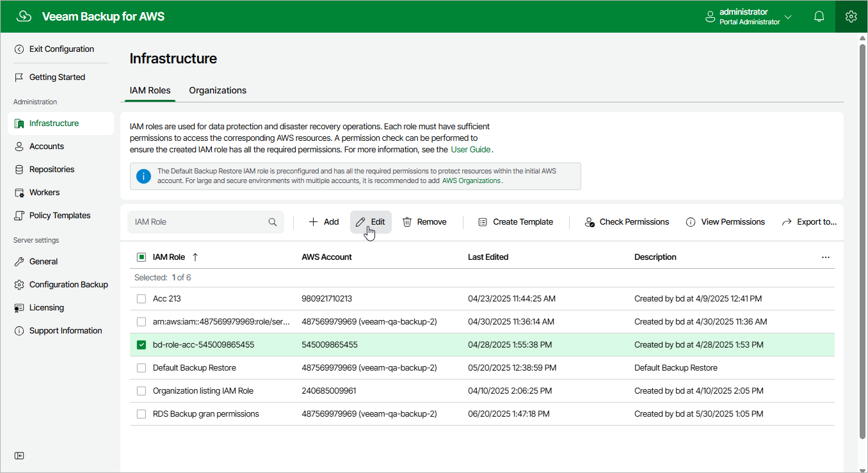Switch to the Organizations tab
This screenshot has width=868, height=473.
click(218, 90)
